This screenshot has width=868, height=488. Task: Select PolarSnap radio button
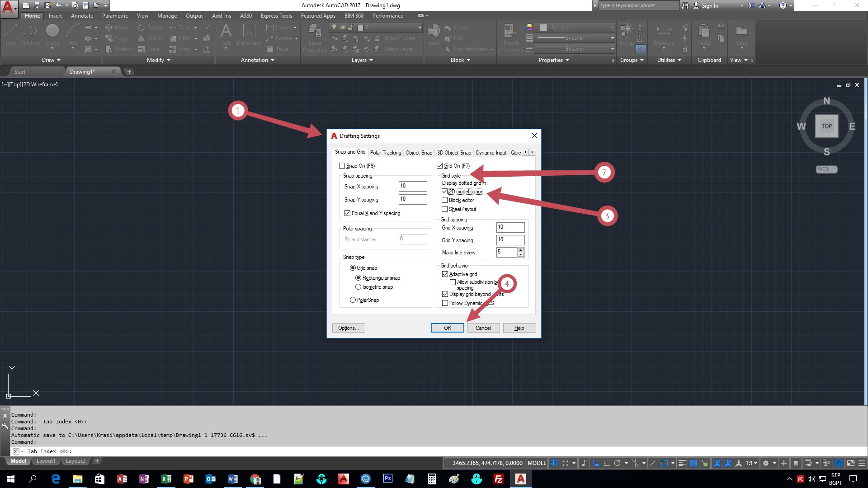click(353, 300)
